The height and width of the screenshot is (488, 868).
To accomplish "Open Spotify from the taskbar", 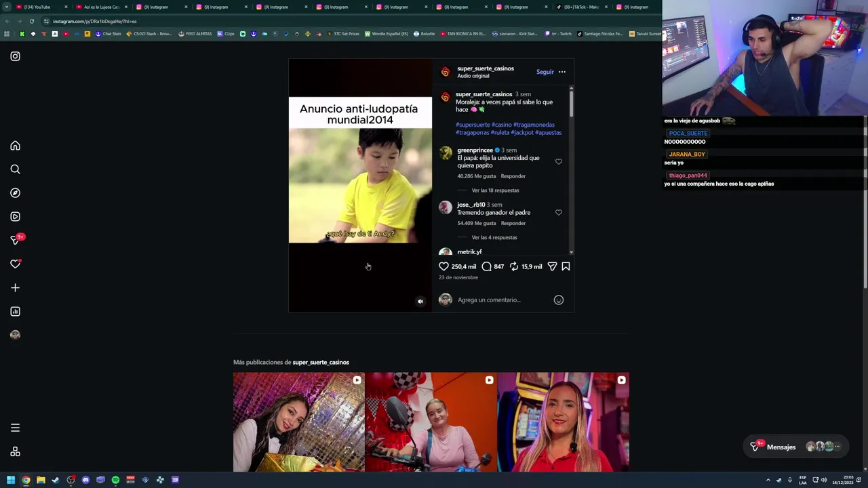I will click(x=115, y=480).
